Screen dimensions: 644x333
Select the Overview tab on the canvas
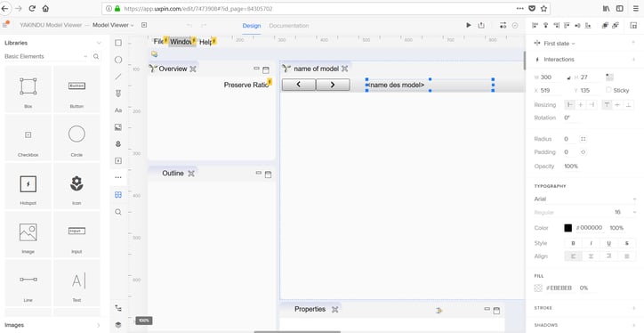coord(173,69)
